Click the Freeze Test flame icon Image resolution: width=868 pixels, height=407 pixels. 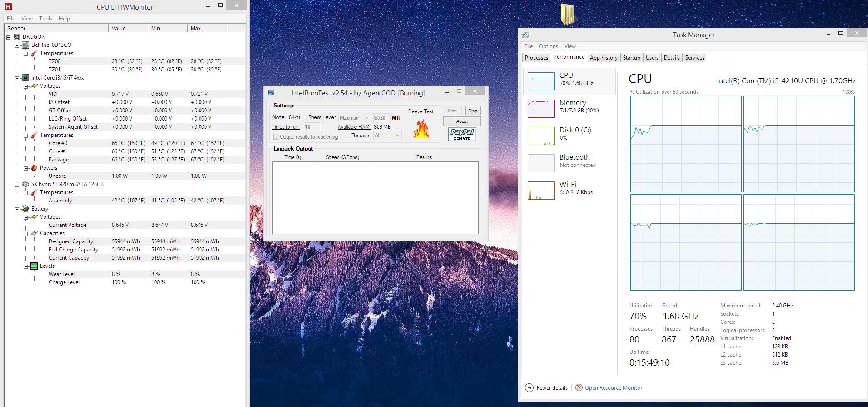[x=421, y=127]
